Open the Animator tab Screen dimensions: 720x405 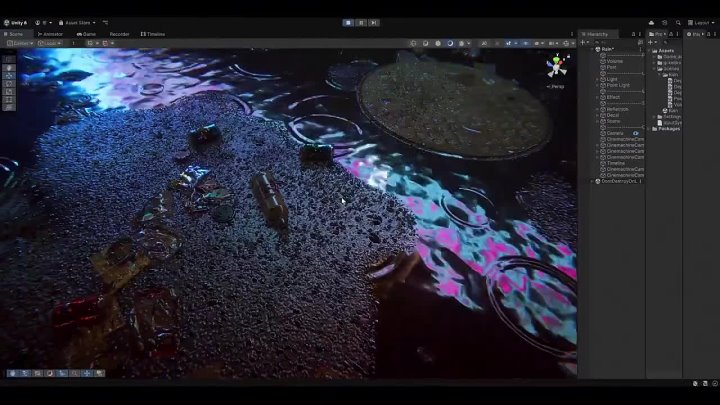(x=50, y=34)
